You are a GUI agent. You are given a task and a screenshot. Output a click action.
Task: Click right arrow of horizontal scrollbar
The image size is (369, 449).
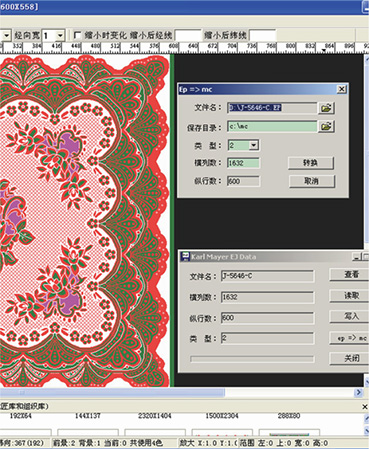tap(359, 392)
